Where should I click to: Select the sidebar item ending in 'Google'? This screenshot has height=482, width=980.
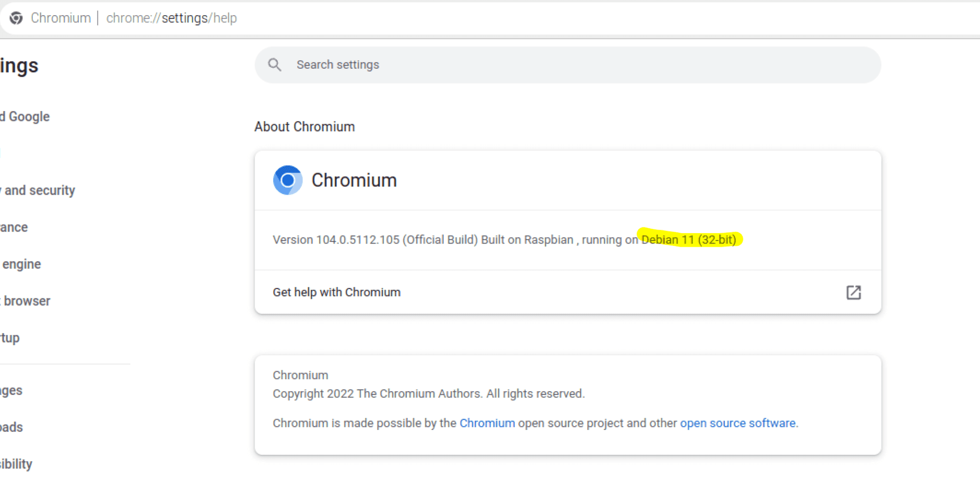[x=25, y=116]
